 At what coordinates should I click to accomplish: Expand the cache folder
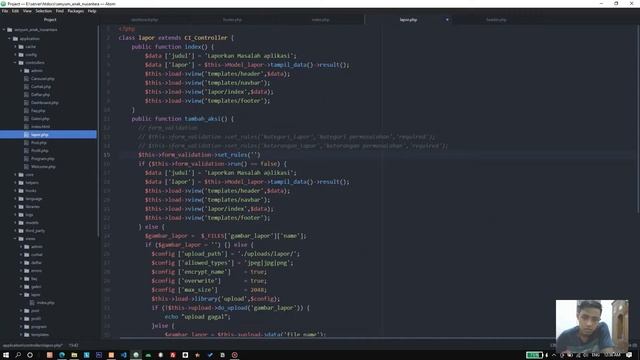[16, 47]
